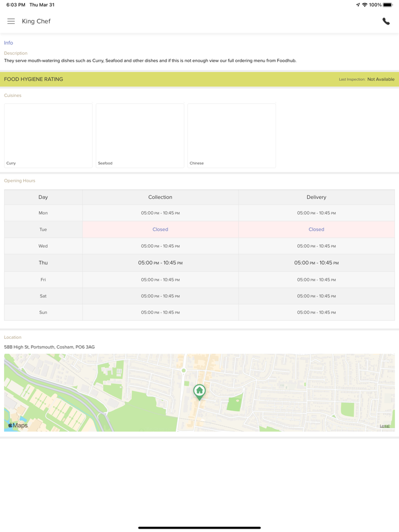399x532 pixels.
Task: Select the restaurant home pin on map
Action: pos(199,392)
